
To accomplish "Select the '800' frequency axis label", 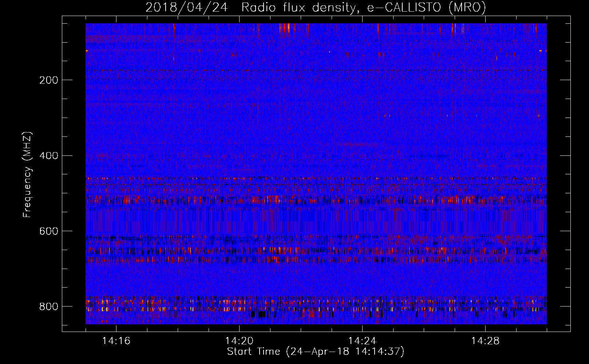I will click(49, 306).
